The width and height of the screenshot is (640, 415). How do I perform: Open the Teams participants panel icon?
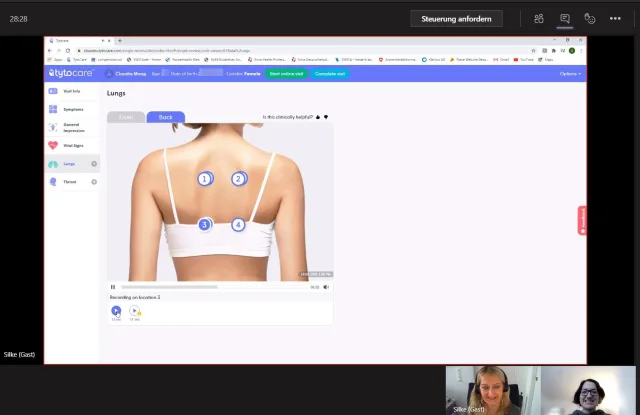539,18
